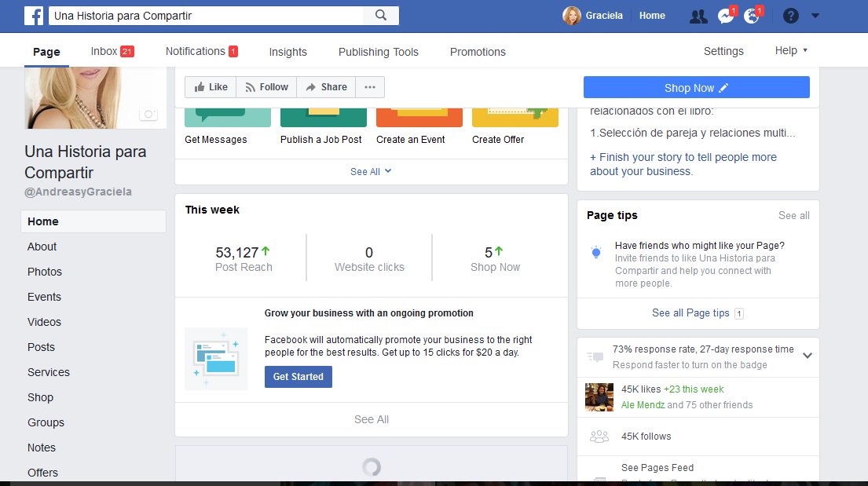Click the 5 Shop Now stat
The image size is (868, 486).
(495, 259)
